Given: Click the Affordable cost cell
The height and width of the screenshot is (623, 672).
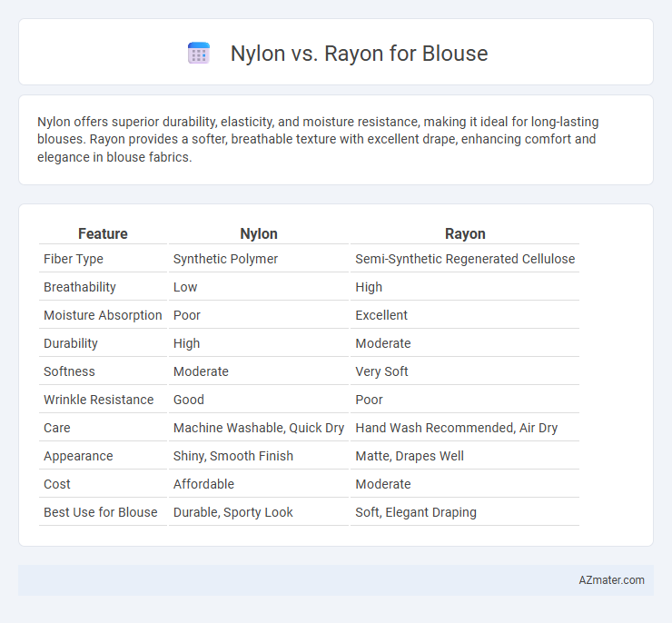Looking at the screenshot, I should coord(203,484).
